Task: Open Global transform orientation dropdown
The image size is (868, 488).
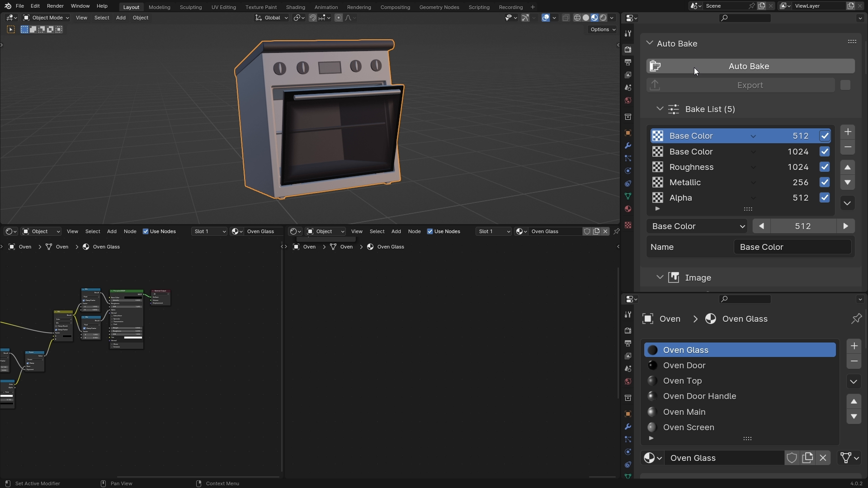Action: point(271,18)
